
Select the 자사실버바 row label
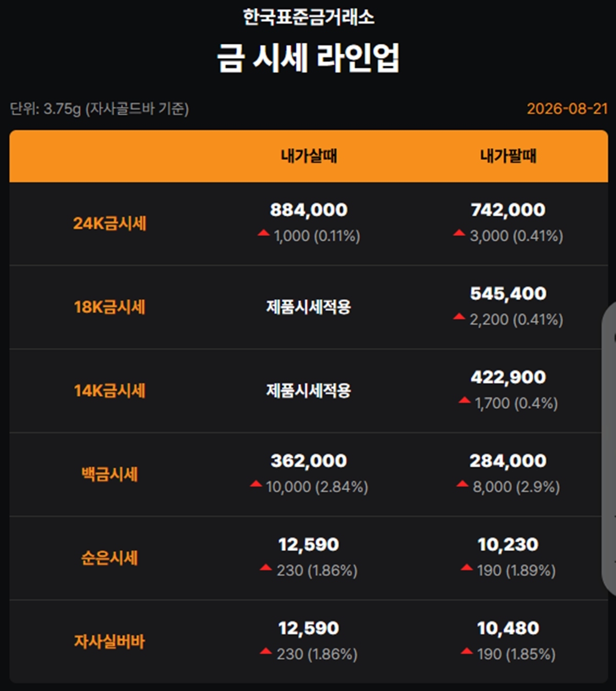pos(109,642)
